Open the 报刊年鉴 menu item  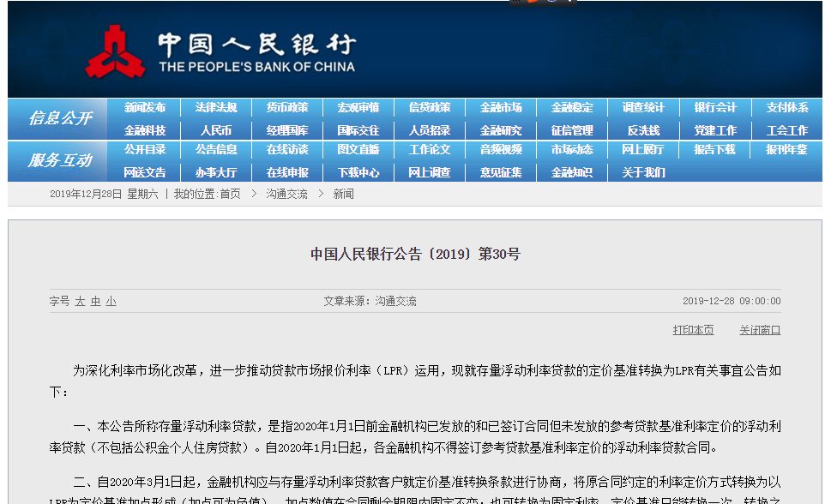tap(786, 150)
